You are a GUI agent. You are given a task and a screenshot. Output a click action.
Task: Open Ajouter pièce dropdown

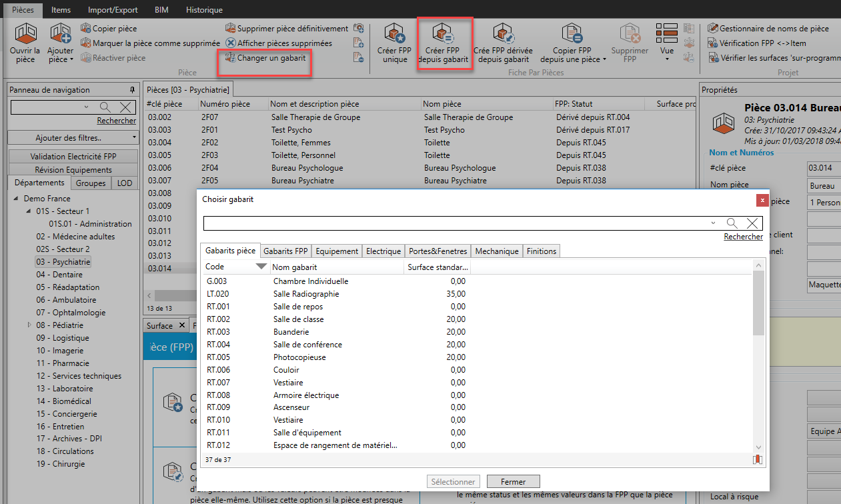[61, 59]
